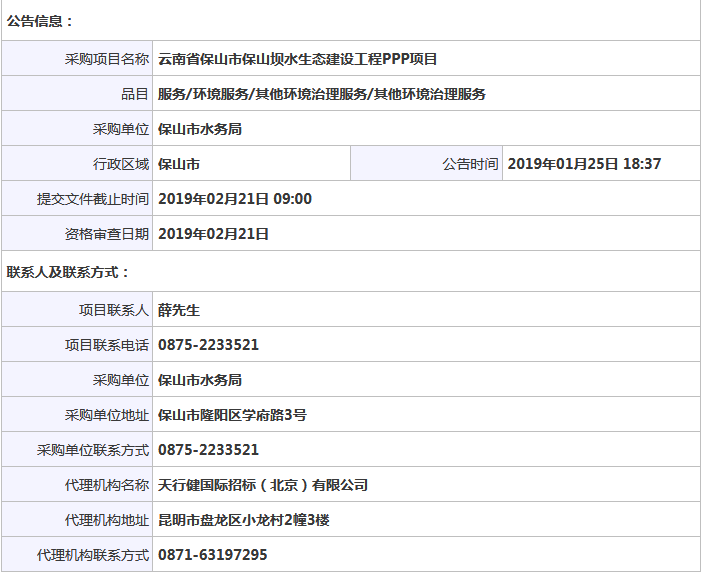Select 保山市水务局 in the announcement section
The width and height of the screenshot is (701, 573).
(x=199, y=129)
